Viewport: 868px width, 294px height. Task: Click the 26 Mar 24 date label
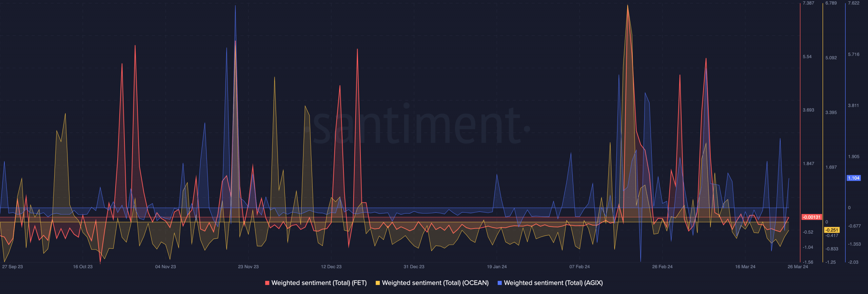click(798, 267)
